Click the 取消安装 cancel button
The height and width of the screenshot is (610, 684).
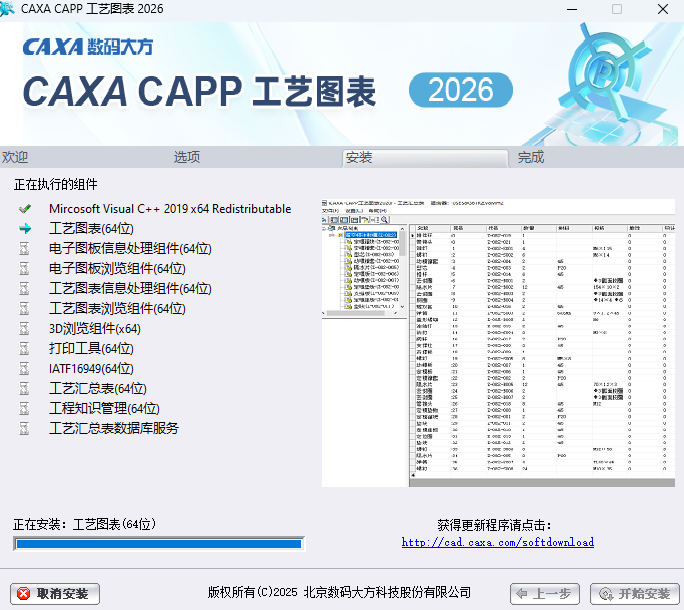(55, 593)
